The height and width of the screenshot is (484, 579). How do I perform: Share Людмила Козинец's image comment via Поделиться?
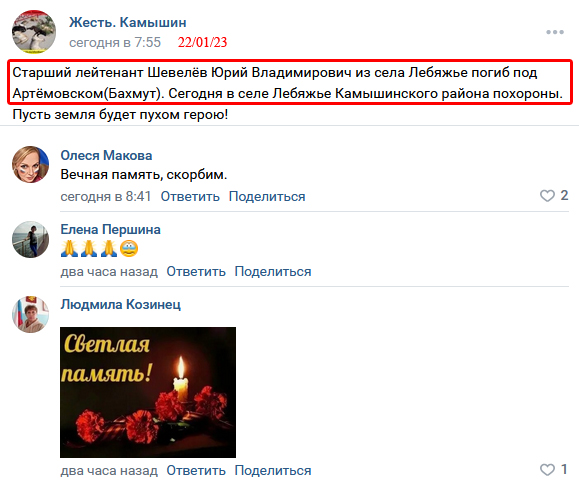tap(273, 471)
